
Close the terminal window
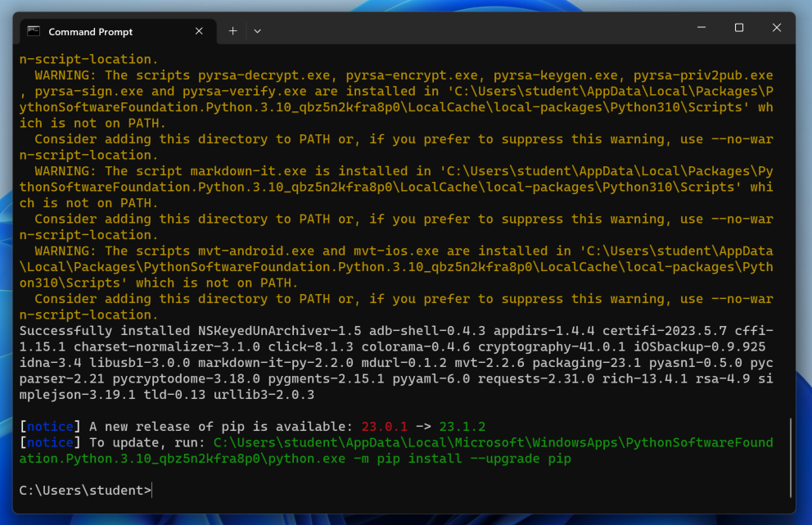pos(776,28)
